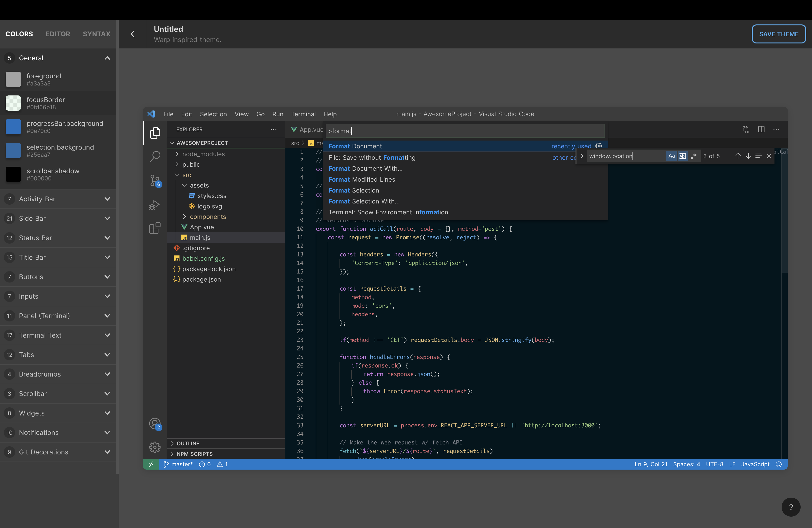Select Format Selection command in the palette

pos(354,190)
